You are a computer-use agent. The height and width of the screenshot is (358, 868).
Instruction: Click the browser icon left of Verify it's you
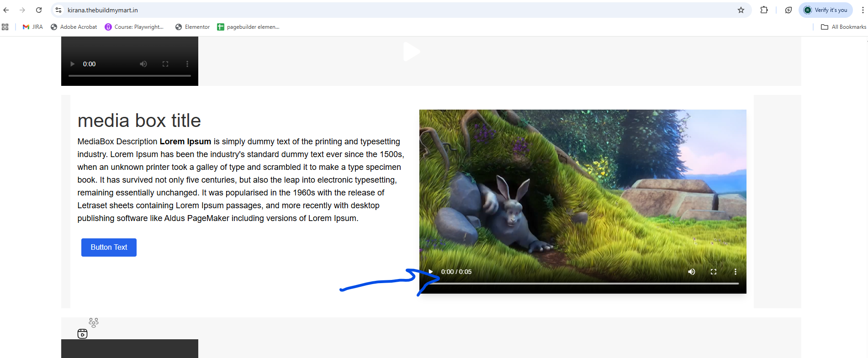click(789, 10)
